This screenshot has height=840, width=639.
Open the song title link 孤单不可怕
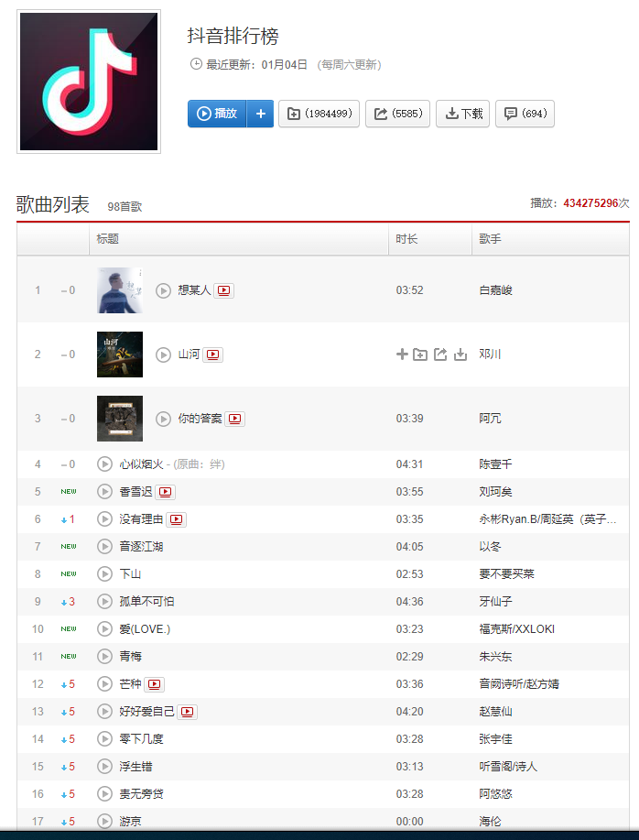[x=146, y=602]
